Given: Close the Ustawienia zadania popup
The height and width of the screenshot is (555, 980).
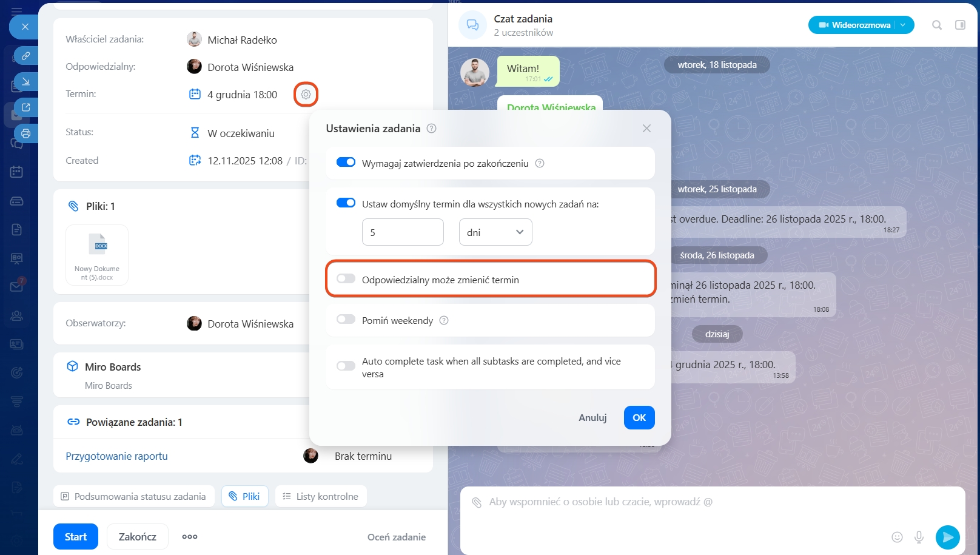Looking at the screenshot, I should 646,129.
